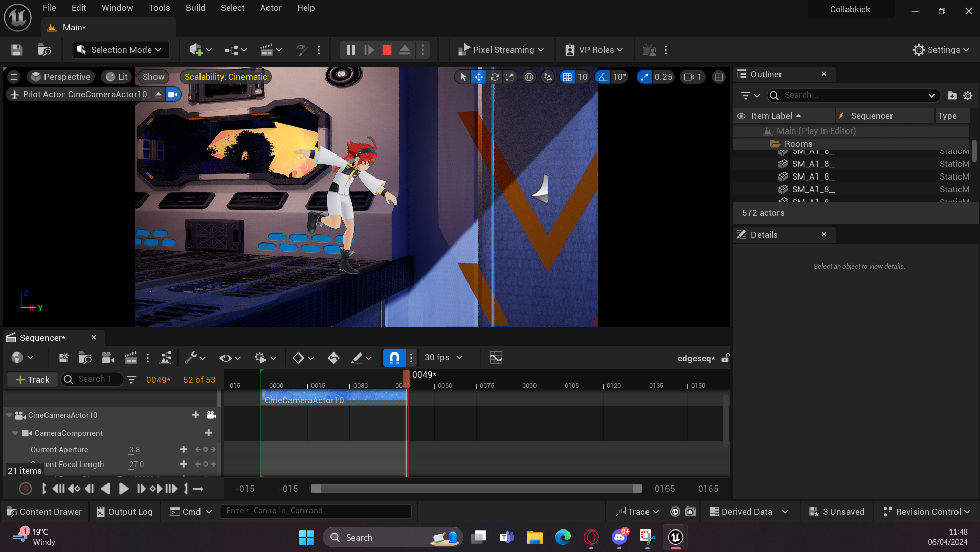Switch viewport layout with grid icon
The height and width of the screenshot is (552, 980).
[x=719, y=77]
